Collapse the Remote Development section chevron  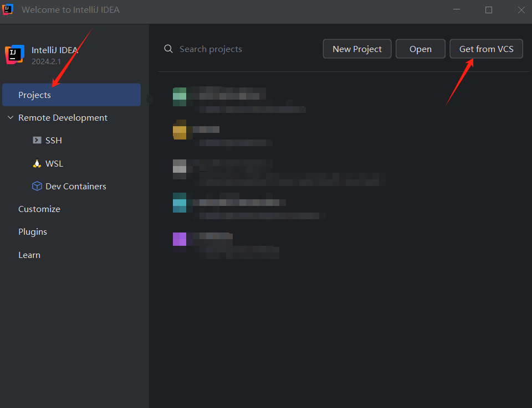[x=11, y=118]
